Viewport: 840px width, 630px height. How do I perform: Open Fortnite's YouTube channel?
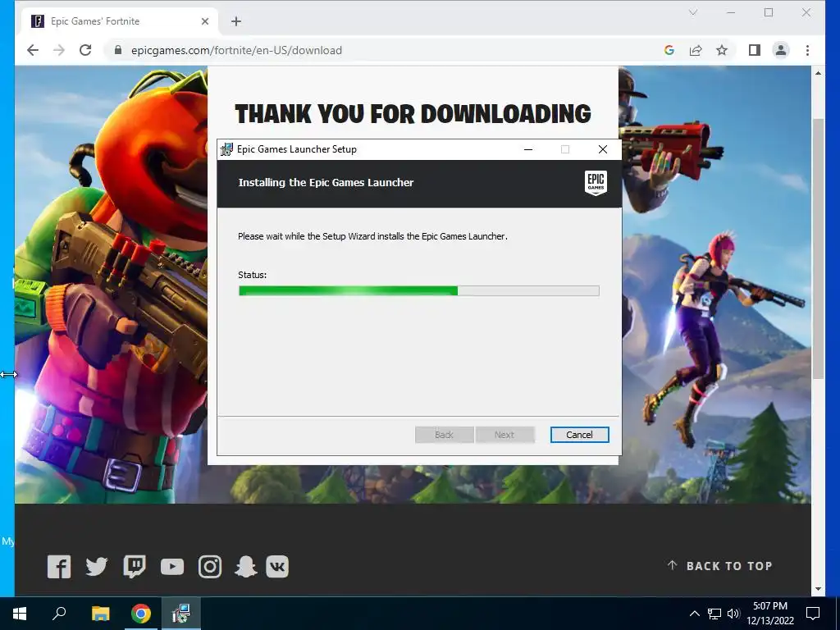pos(172,567)
